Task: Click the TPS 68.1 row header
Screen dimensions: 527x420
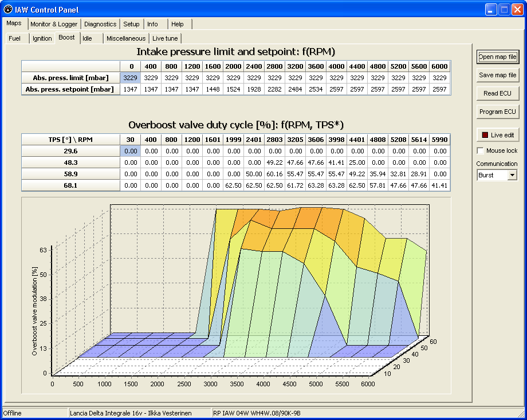Action: click(x=70, y=185)
